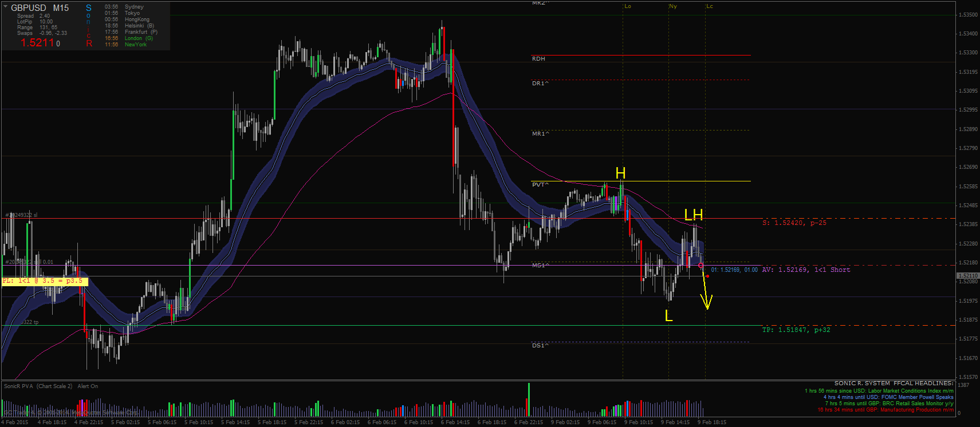Click the 1387 volume scale value

[963, 385]
